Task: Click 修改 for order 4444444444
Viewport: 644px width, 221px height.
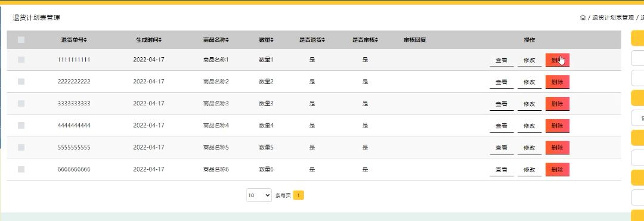Action: 530,126
